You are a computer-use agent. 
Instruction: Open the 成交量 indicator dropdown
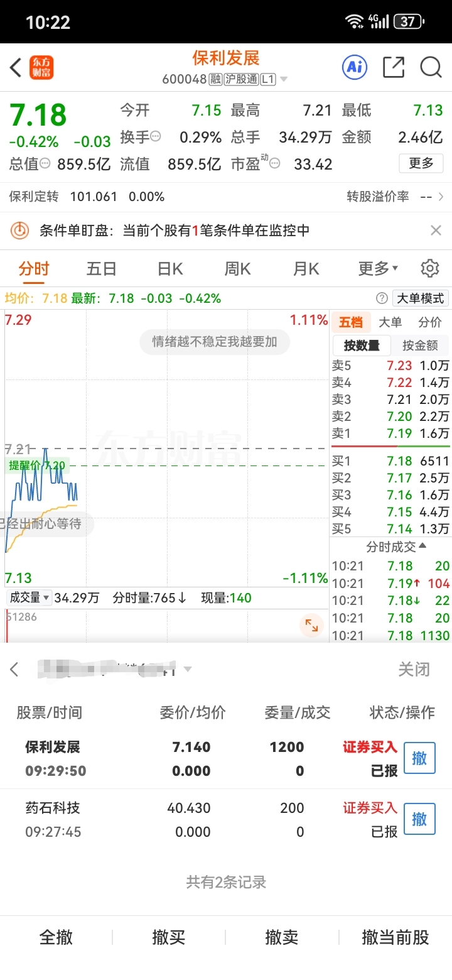tap(29, 598)
